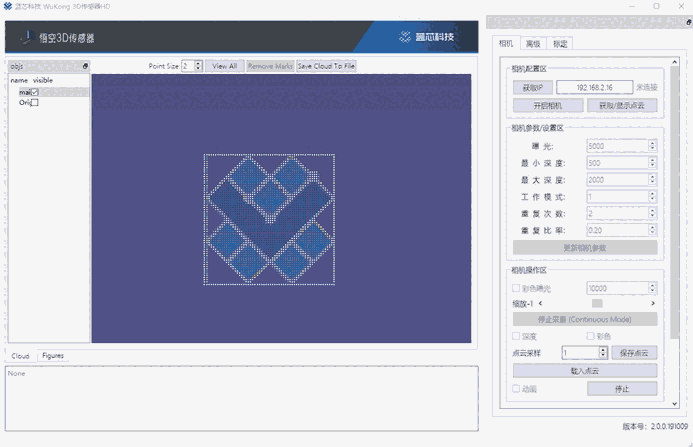Check the 深度 checkbox
Viewport: 693px width, 447px height.
(x=516, y=336)
